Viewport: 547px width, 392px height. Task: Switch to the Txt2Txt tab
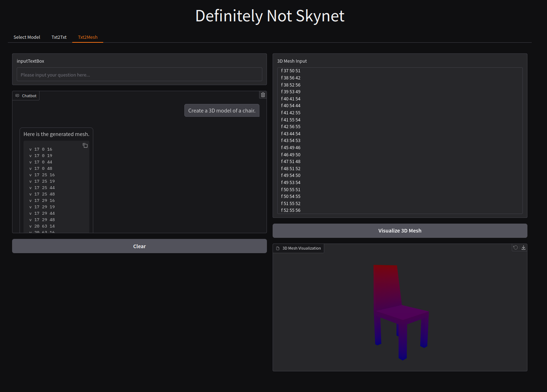[x=59, y=37]
